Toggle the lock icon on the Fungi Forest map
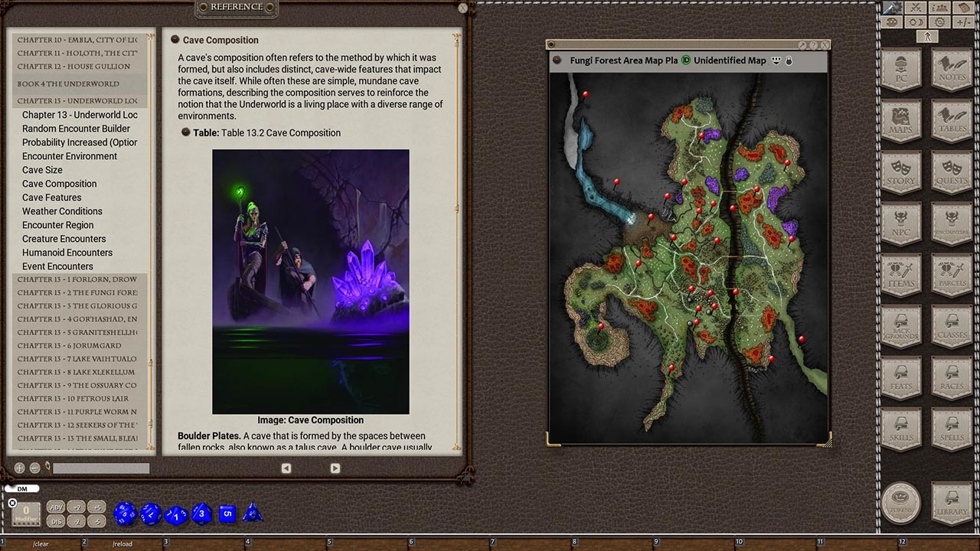The width and height of the screenshot is (980, 551). point(789,60)
